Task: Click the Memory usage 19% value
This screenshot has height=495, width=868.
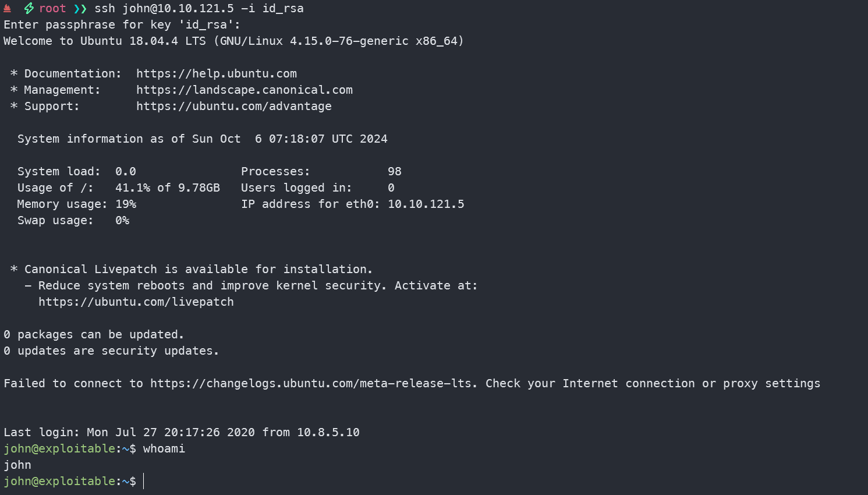Action: point(126,204)
